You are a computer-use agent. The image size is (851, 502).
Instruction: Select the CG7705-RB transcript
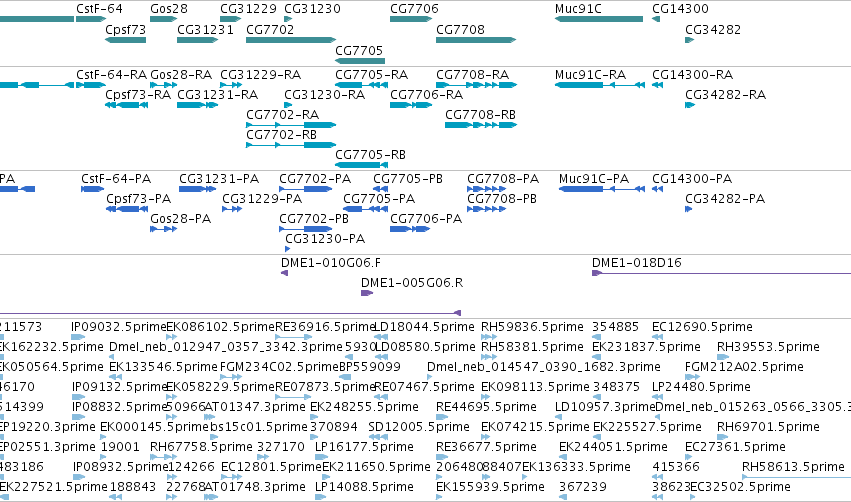[x=361, y=165]
